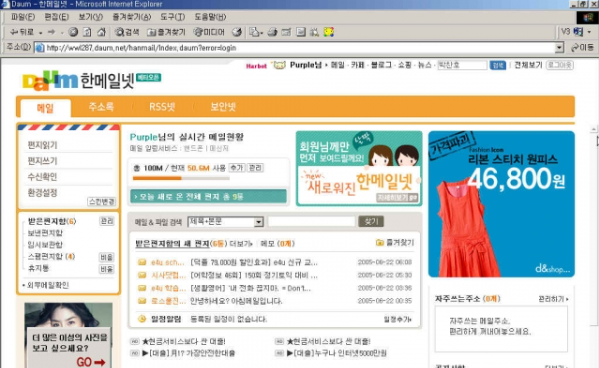
Task: Open 편지쓰기 to compose mail
Action: coord(42,161)
